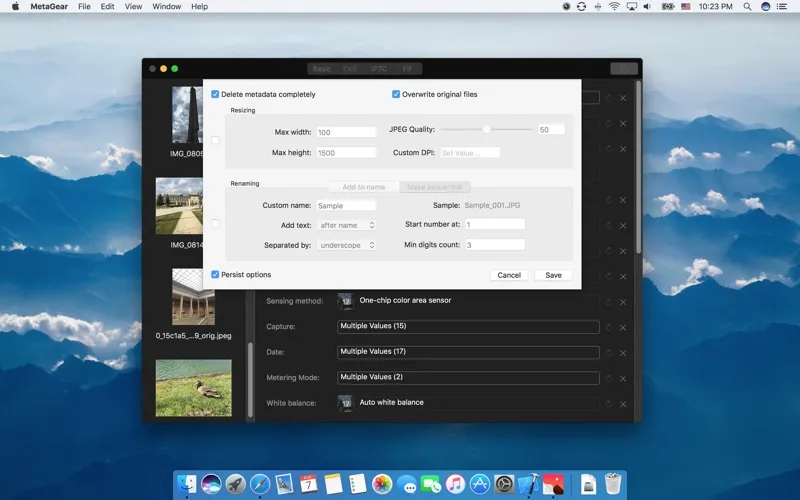Switch to the IPTC tab in title bar

pos(379,69)
